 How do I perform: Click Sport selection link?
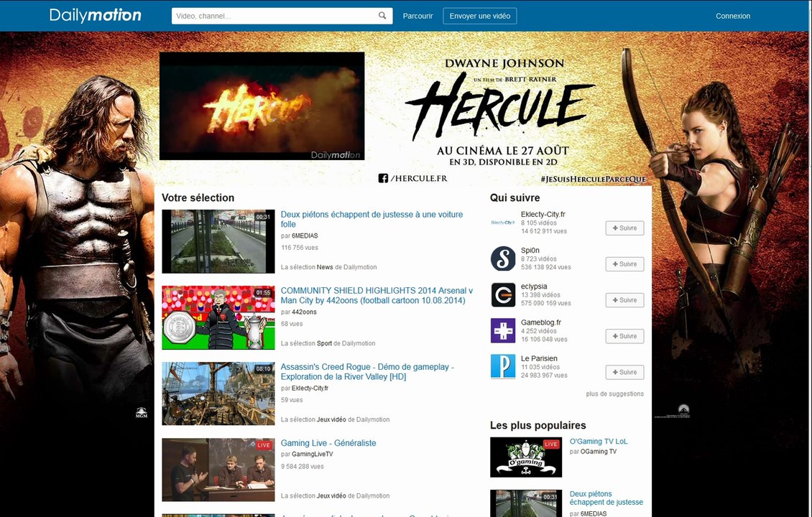(324, 343)
